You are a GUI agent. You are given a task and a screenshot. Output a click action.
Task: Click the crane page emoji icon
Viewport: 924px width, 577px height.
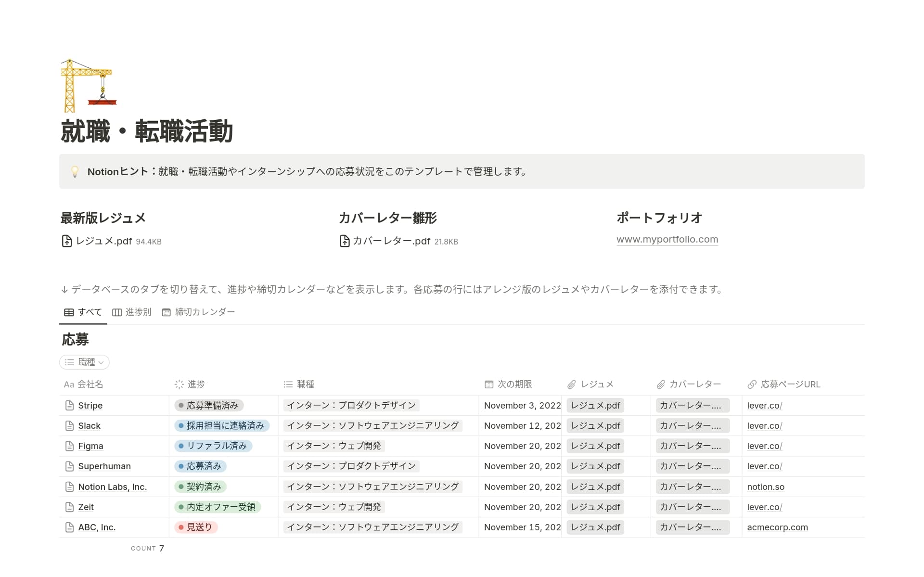[90, 85]
